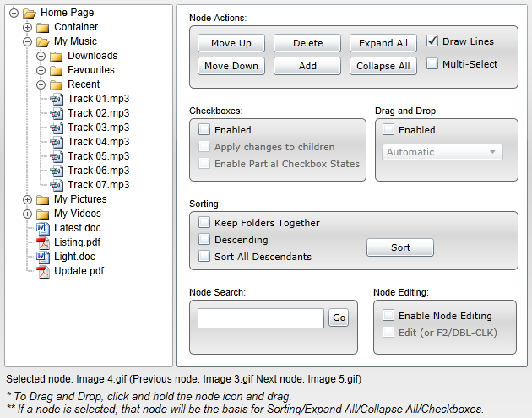
Task: Select the Track 07.mp3 tree item
Action: tap(99, 185)
